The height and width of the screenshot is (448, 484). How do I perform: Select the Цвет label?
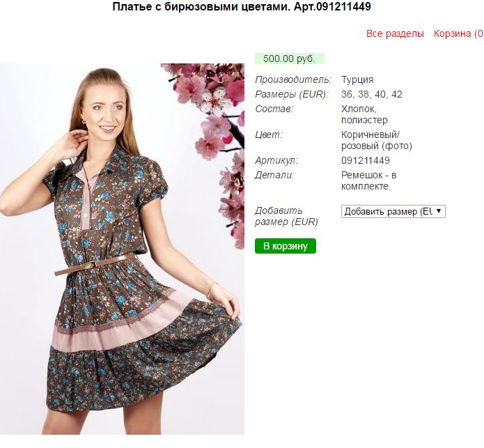point(269,134)
